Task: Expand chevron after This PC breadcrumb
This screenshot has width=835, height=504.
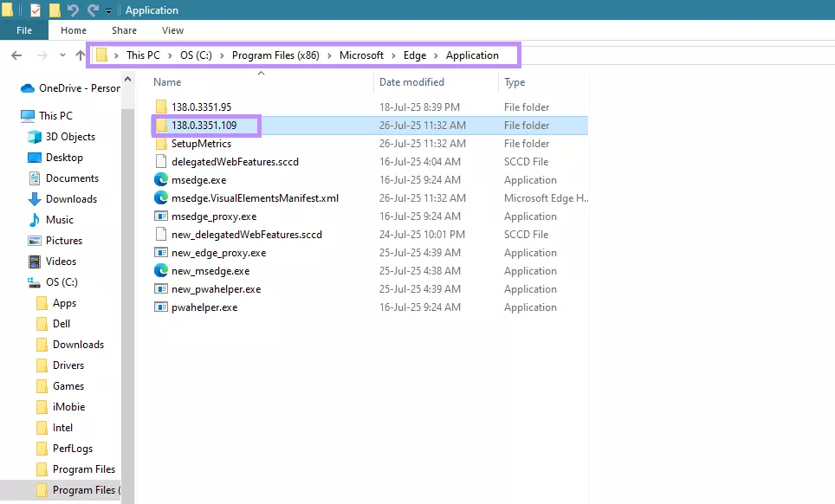Action: click(171, 55)
